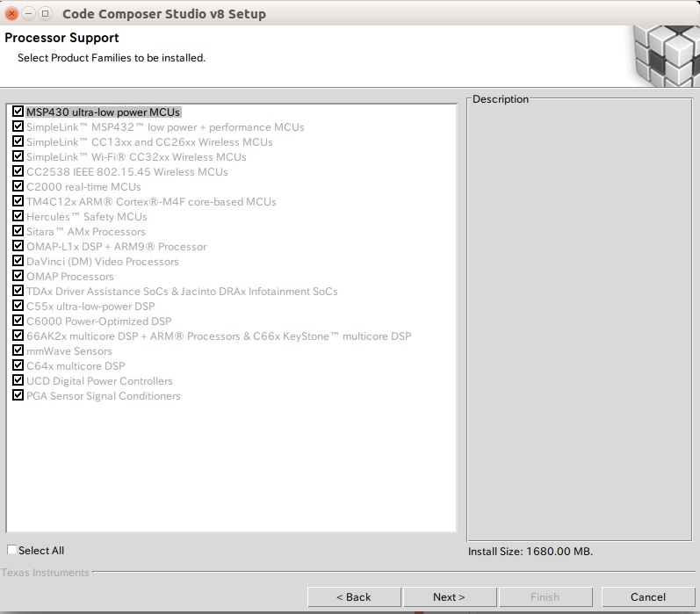The width and height of the screenshot is (700, 614).
Task: Toggle TM4C12x ARM Cortex-M4F MCUs checkbox
Action: 18,201
